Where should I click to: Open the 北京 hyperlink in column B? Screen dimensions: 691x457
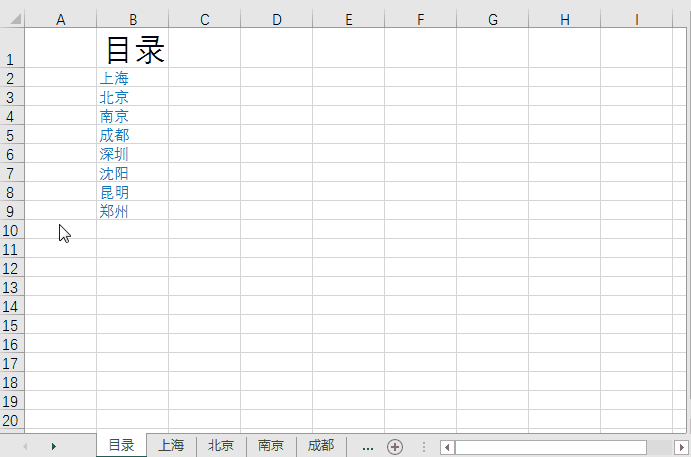click(x=114, y=97)
